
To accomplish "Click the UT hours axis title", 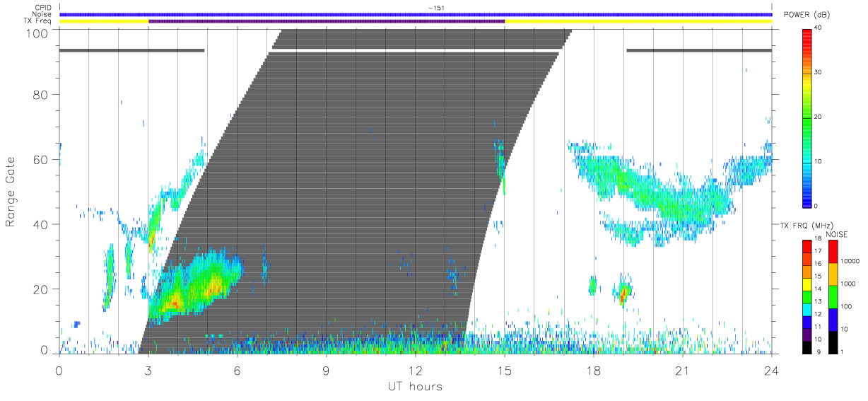I will pos(415,386).
